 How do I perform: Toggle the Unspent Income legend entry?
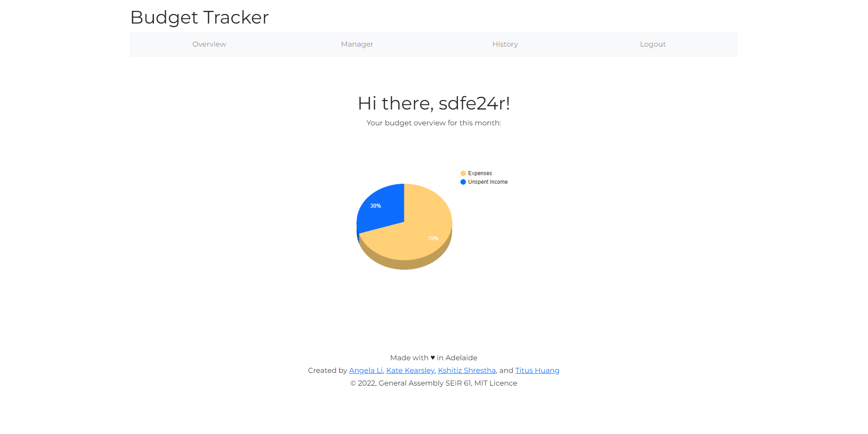[x=488, y=181]
